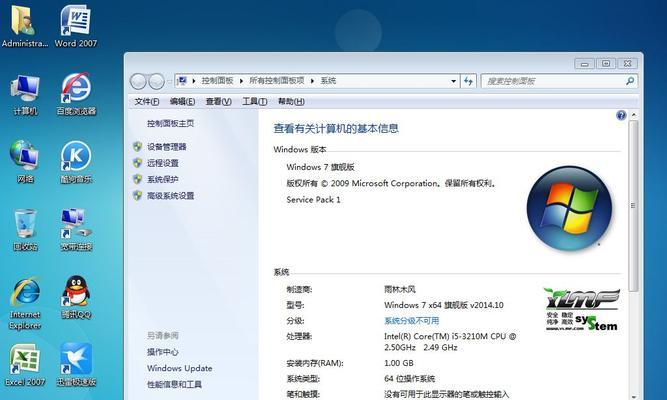
Task: Expand the address bar history dropdown
Action: click(453, 80)
